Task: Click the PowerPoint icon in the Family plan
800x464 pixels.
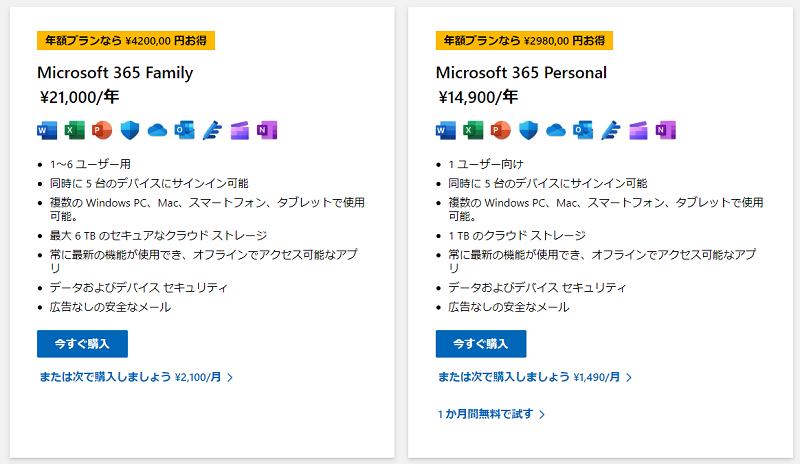Action: pos(102,130)
